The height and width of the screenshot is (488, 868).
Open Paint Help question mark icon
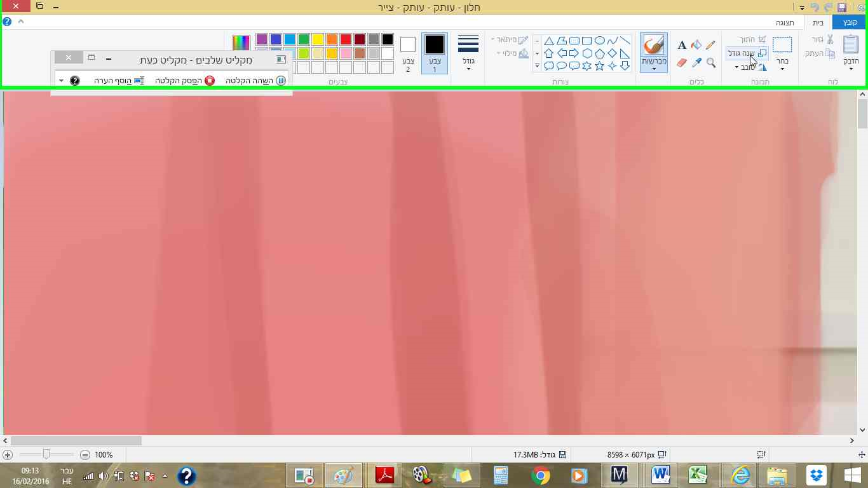point(7,22)
